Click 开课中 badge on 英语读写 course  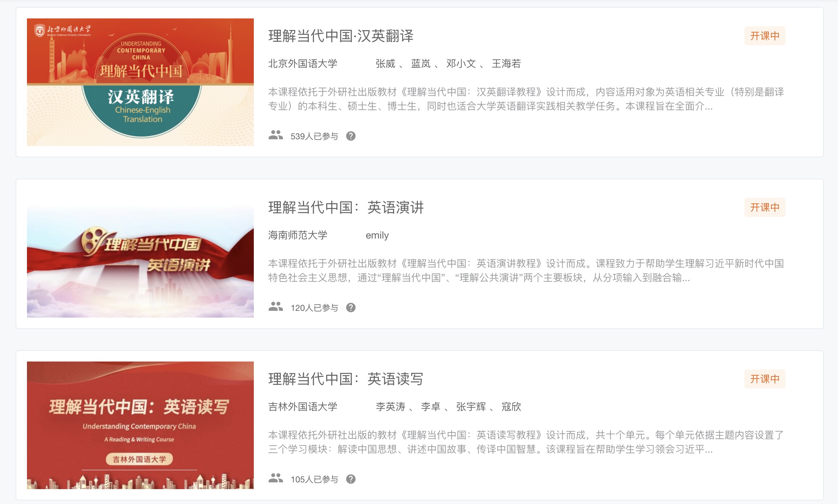click(x=765, y=379)
